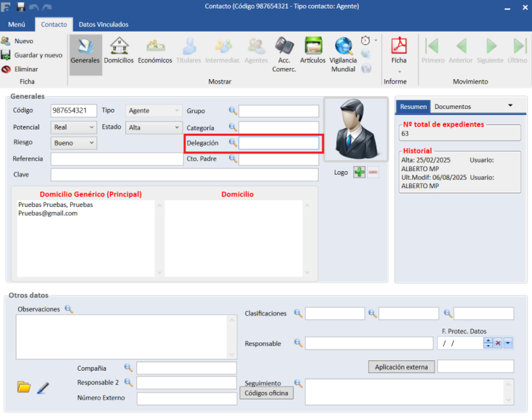Click the blue pencil edit icon
This screenshot has width=532, height=420.
point(43,387)
